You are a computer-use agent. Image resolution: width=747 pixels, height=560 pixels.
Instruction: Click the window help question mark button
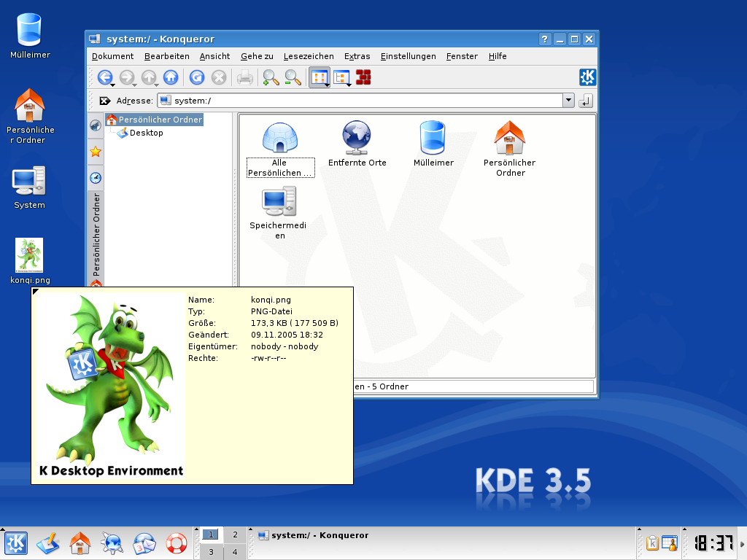point(544,39)
